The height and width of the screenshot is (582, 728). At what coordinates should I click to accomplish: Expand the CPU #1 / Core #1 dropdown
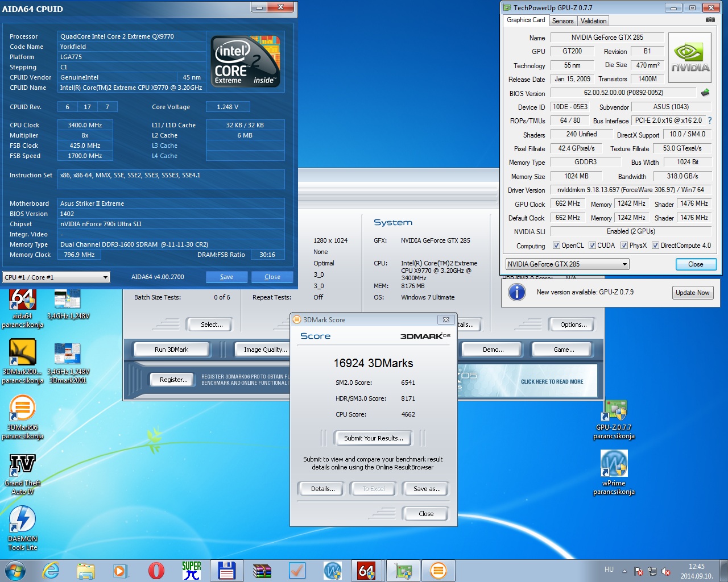56,277
